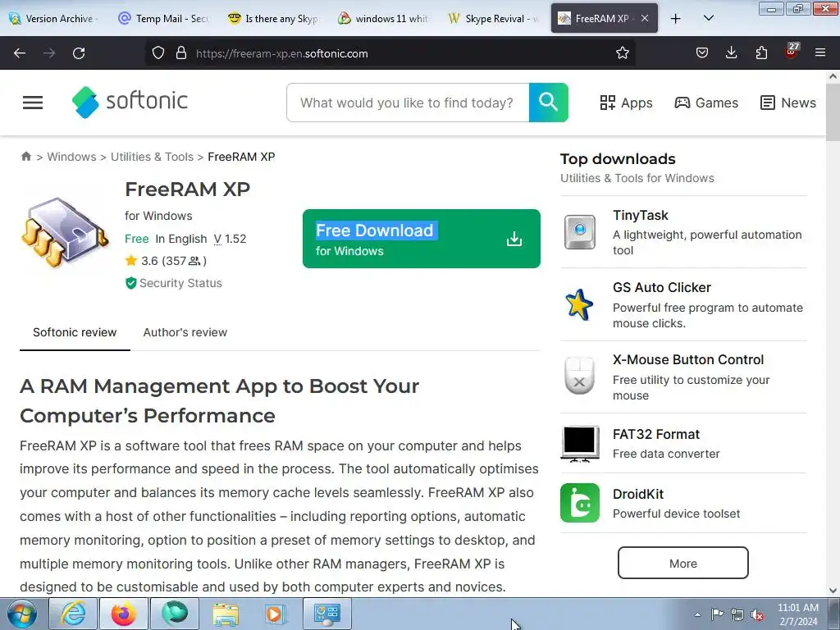840x630 pixels.
Task: Click the X-Mouse Button Control icon
Action: click(x=579, y=376)
